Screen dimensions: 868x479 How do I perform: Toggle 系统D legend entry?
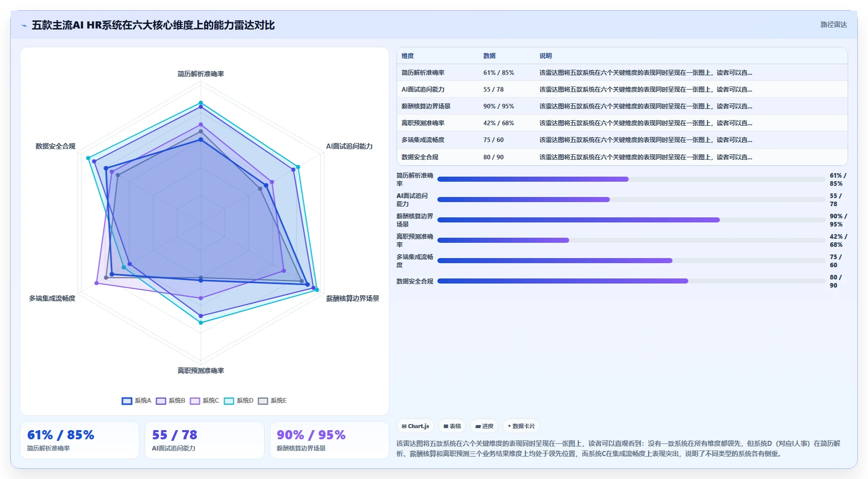coord(239,401)
